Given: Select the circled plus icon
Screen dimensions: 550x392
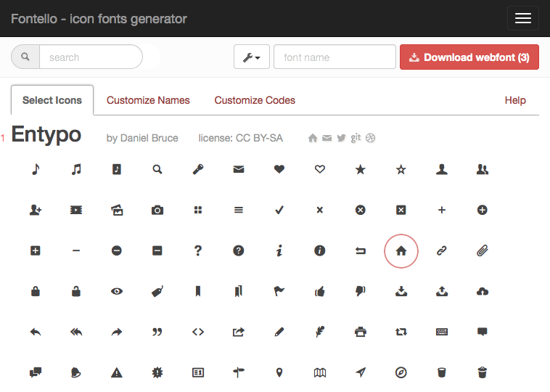Looking at the screenshot, I should click(483, 210).
